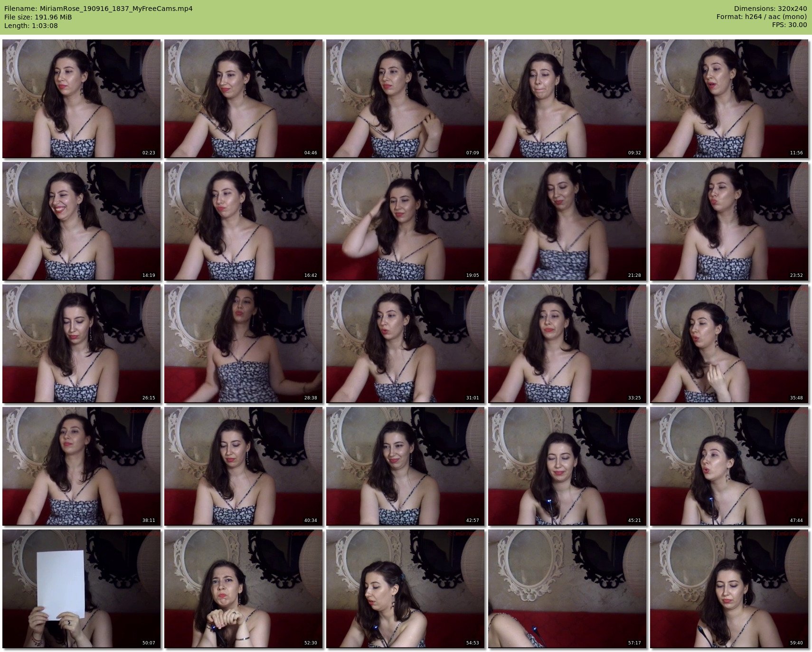This screenshot has height=652, width=812.
Task: Select the 'FPS: 30.00' text
Action: (789, 25)
